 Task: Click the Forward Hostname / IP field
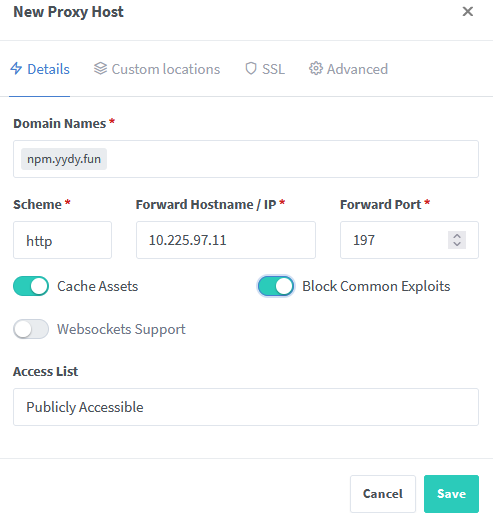pos(226,240)
